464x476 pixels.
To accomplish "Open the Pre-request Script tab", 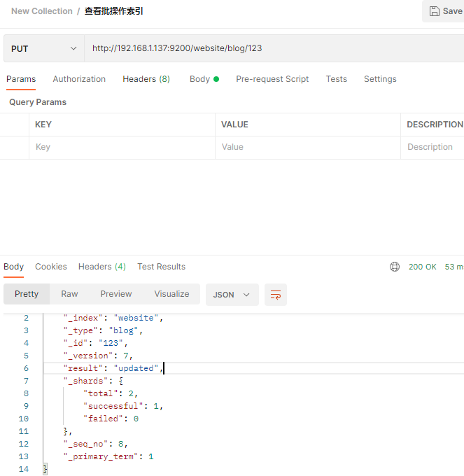I will (x=272, y=79).
